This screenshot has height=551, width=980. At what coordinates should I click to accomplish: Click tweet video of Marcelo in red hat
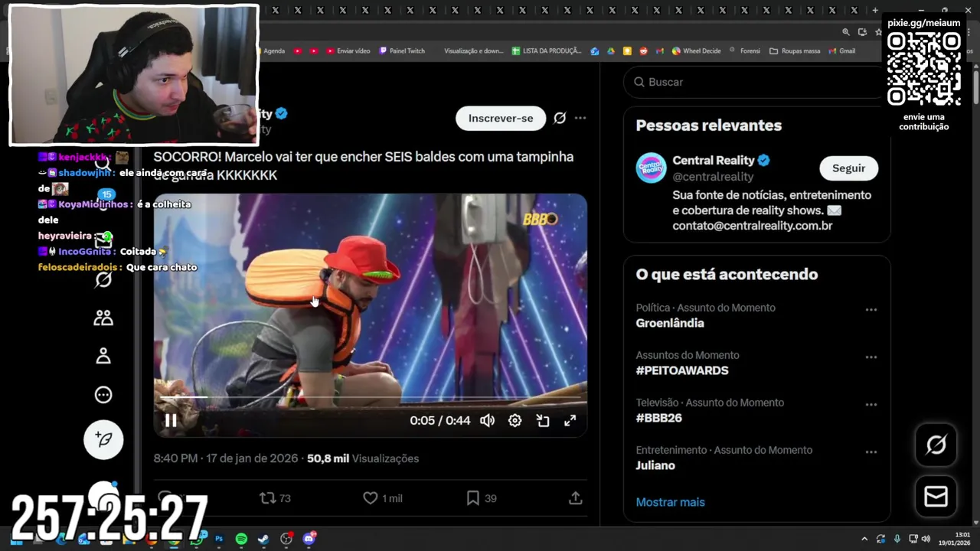pos(371,315)
